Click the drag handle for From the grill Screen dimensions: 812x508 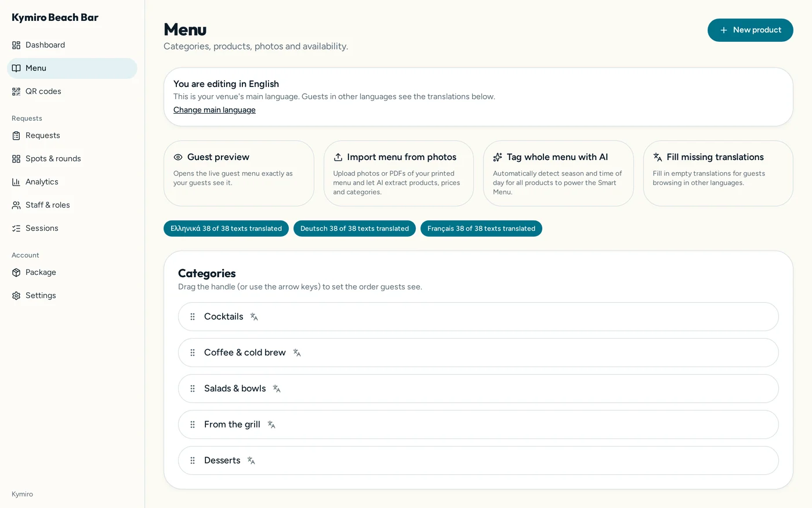point(193,424)
